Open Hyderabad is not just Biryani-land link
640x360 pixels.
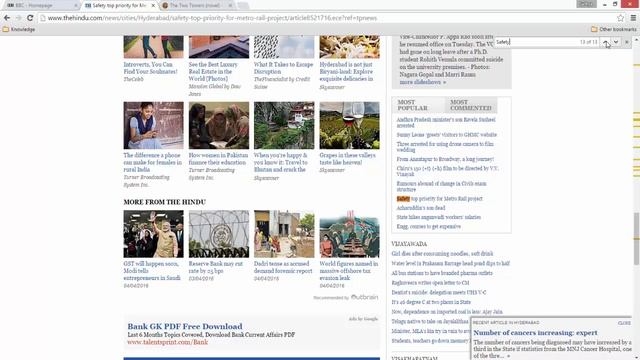coord(346,71)
